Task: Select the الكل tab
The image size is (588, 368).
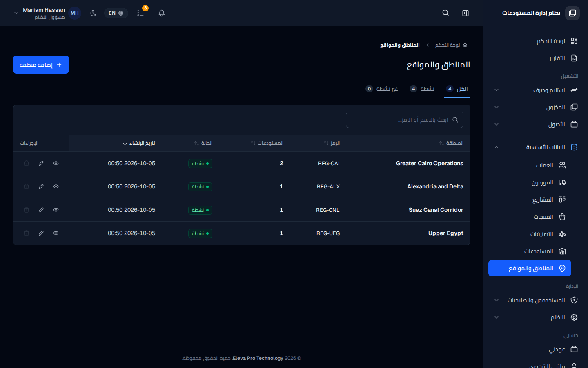Action: coord(457,89)
